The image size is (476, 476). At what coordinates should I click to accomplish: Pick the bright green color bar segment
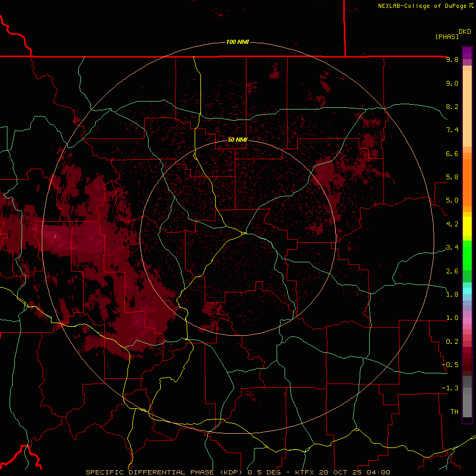point(467,255)
